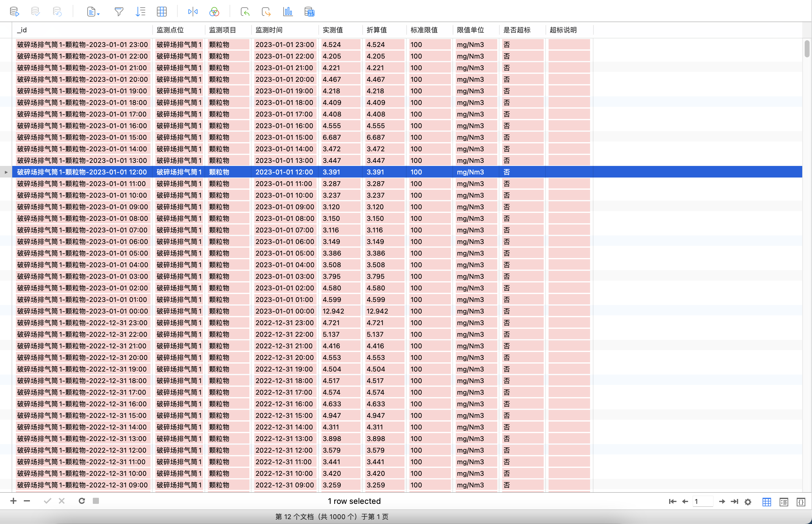
Task: Click the 第 12 个文档 status bar text
Action: (332, 516)
